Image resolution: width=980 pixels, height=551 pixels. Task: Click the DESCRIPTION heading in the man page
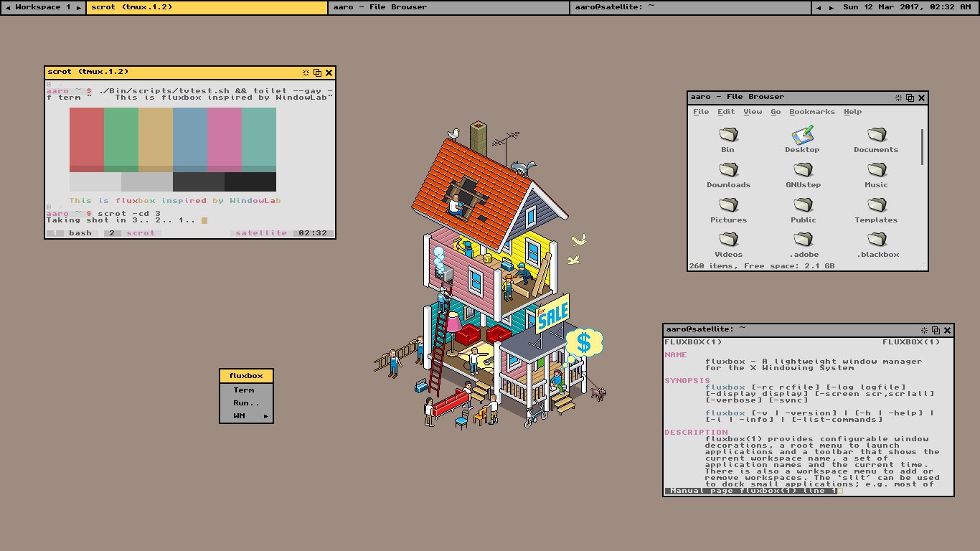(x=696, y=433)
